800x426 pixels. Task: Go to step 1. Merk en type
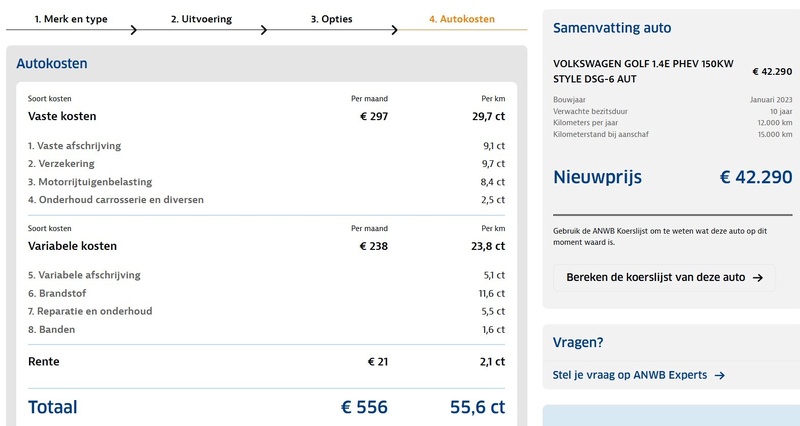70,19
